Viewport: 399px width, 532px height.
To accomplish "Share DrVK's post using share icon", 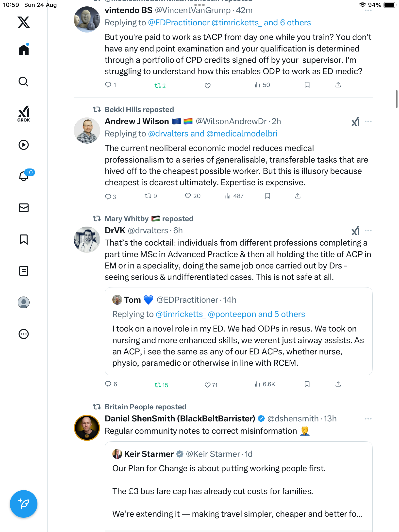I will (x=338, y=384).
